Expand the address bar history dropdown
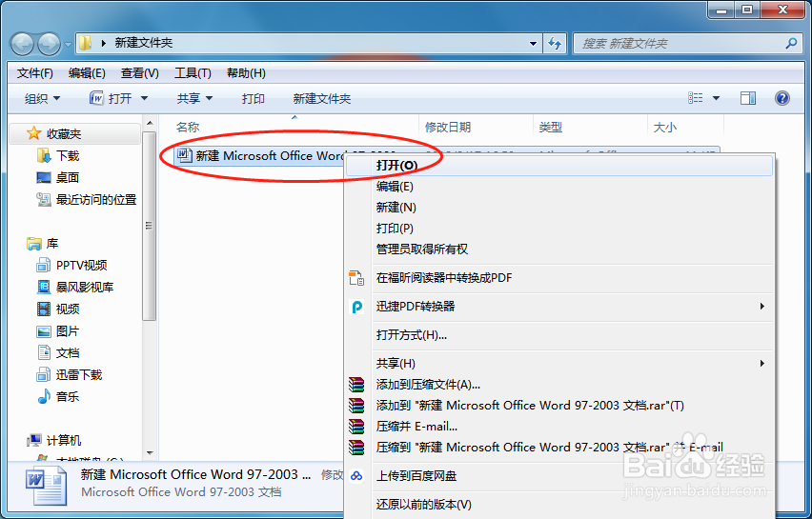 tap(533, 44)
